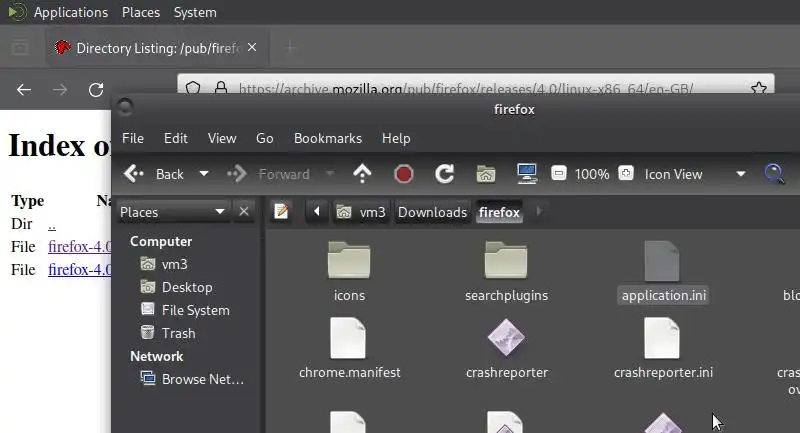This screenshot has height=433, width=800.
Task: Click the Back arrow icon in file manager
Action: click(x=134, y=174)
